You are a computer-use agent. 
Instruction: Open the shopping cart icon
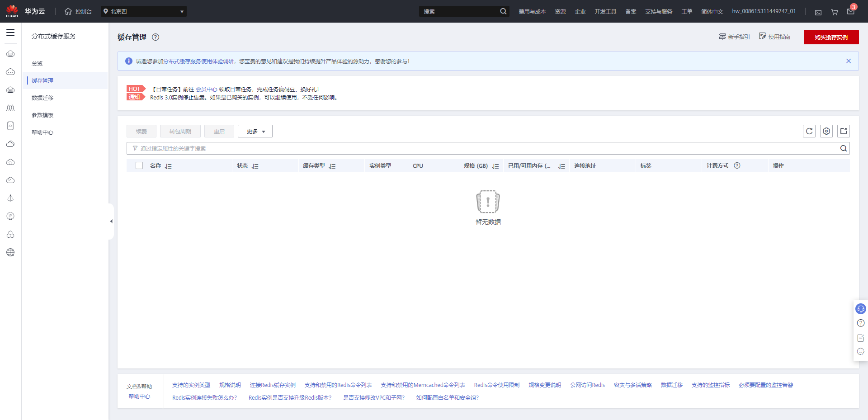click(x=835, y=12)
